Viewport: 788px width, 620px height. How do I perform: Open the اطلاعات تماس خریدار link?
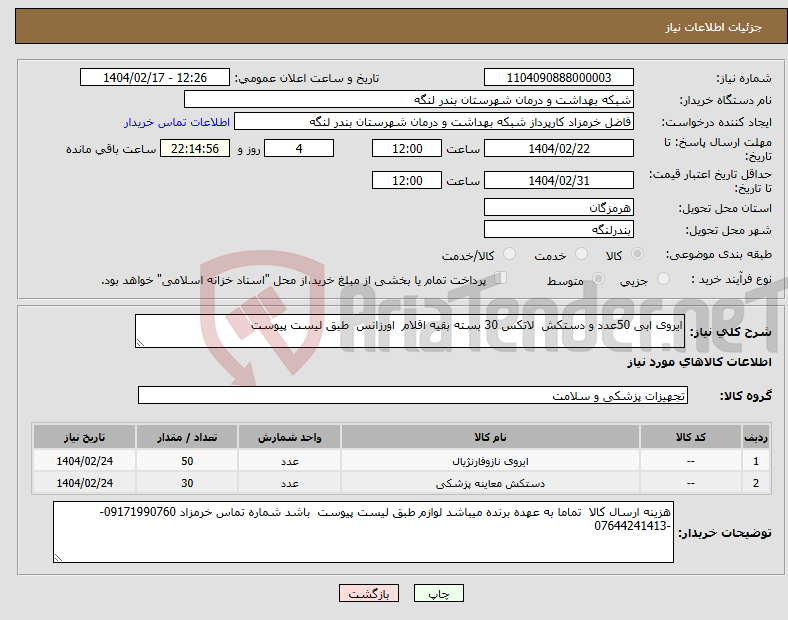(177, 122)
